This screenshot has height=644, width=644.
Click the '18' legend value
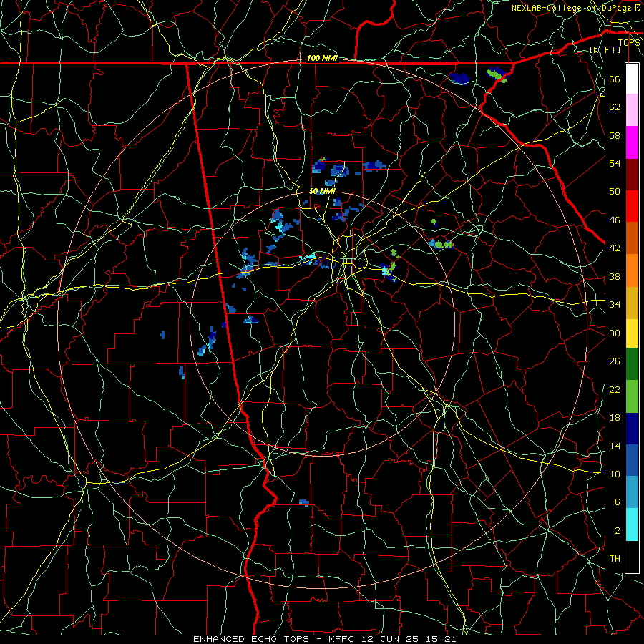615,418
